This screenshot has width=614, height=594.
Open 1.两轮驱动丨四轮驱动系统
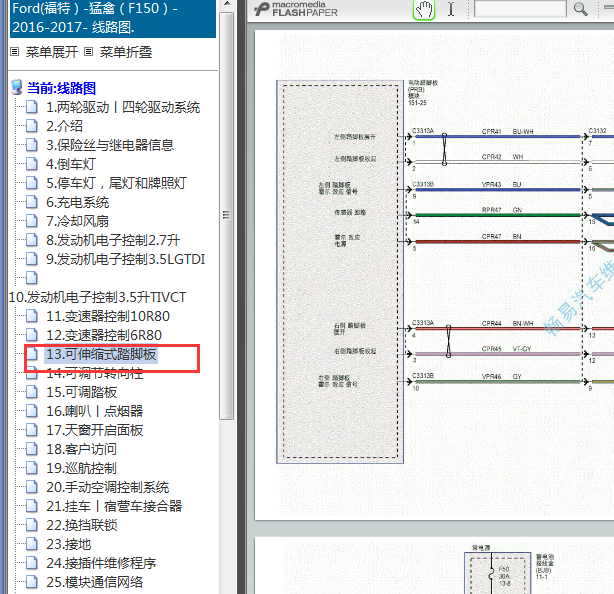(x=123, y=107)
